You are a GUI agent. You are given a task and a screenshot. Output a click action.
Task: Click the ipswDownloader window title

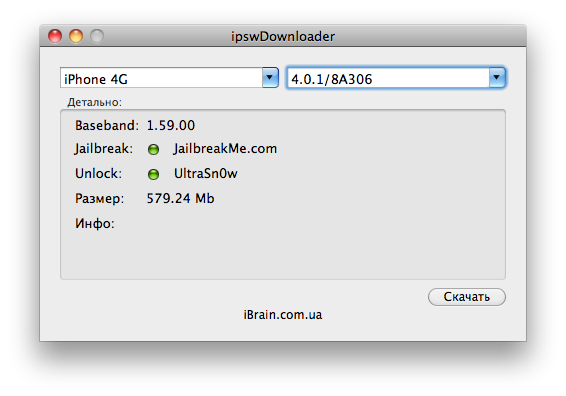(283, 36)
